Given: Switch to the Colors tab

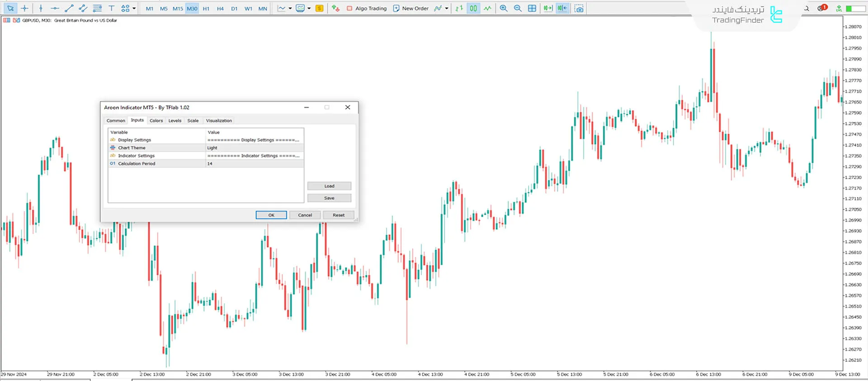Looking at the screenshot, I should (x=156, y=120).
